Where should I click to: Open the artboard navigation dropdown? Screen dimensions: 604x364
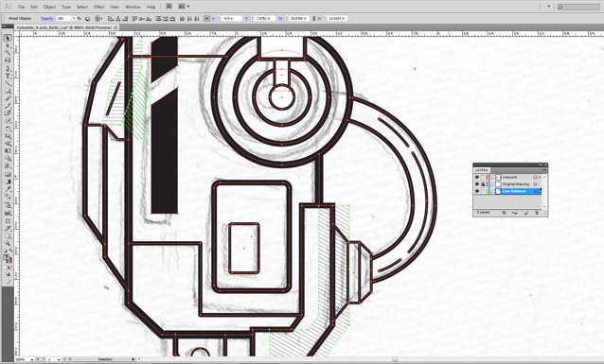tap(59, 359)
